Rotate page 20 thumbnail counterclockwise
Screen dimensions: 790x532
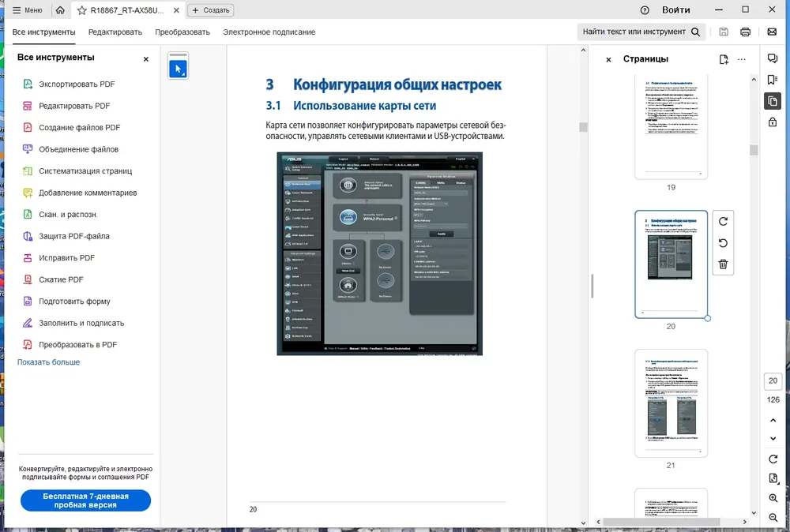point(723,243)
